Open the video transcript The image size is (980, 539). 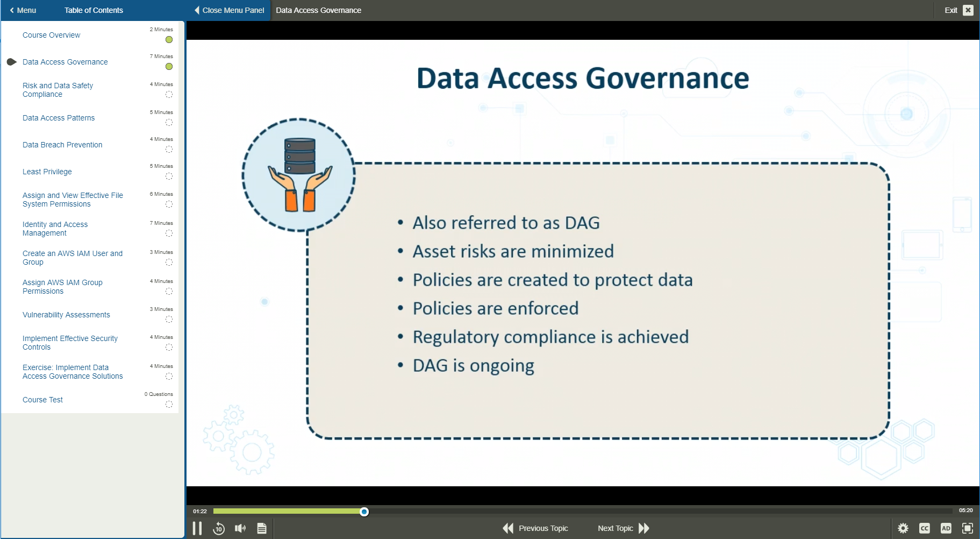262,528
